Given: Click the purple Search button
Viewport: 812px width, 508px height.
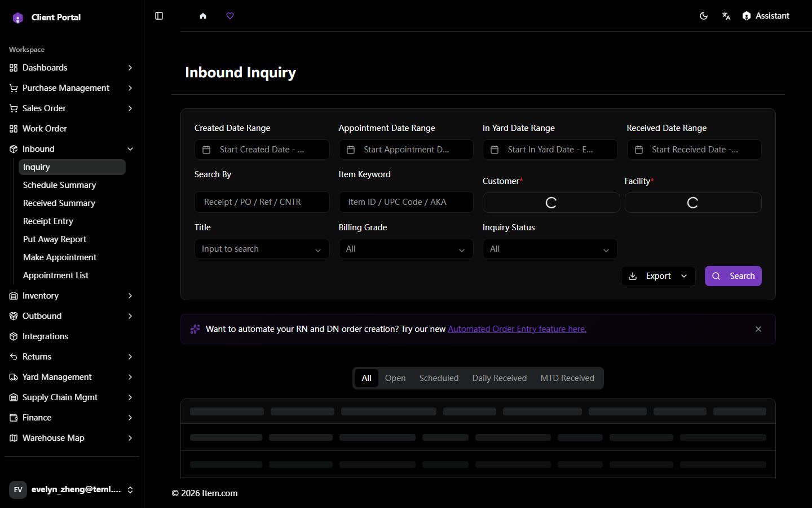Looking at the screenshot, I should [733, 276].
